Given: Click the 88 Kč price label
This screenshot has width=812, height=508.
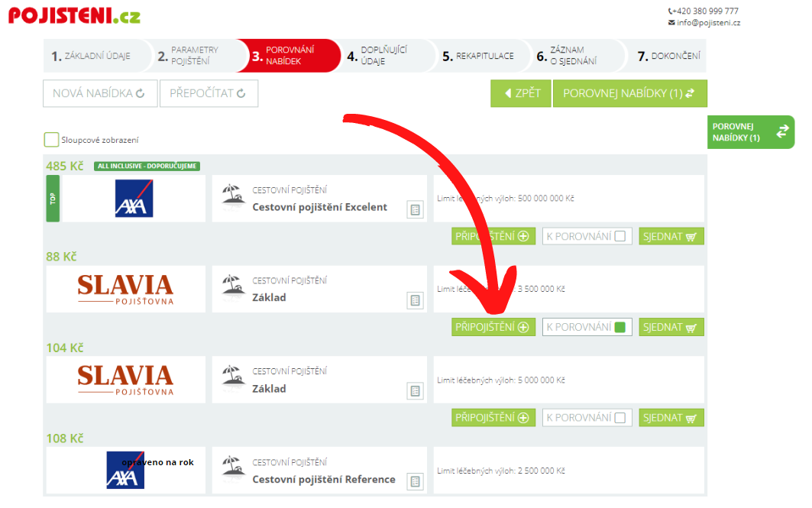Looking at the screenshot, I should tap(61, 257).
